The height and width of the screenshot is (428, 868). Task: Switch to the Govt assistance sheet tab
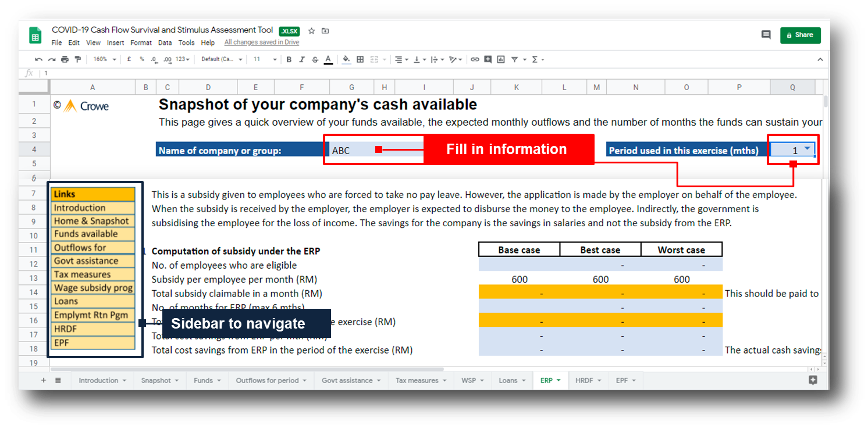point(351,380)
